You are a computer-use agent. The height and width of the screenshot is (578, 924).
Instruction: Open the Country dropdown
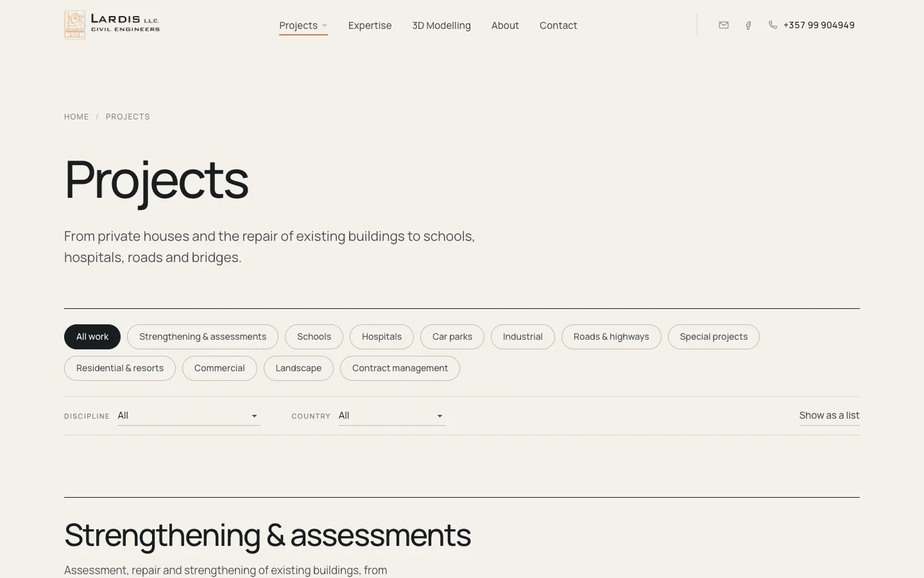coord(392,416)
